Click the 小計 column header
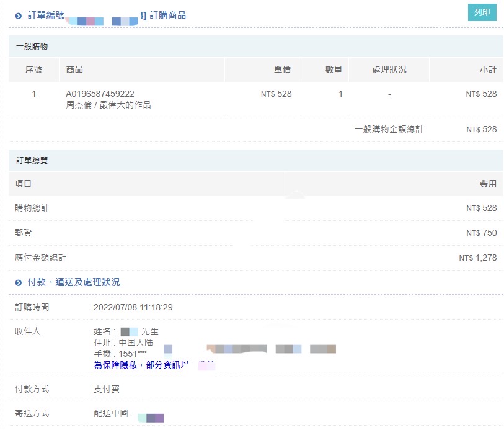This screenshot has height=430, width=504. point(487,69)
